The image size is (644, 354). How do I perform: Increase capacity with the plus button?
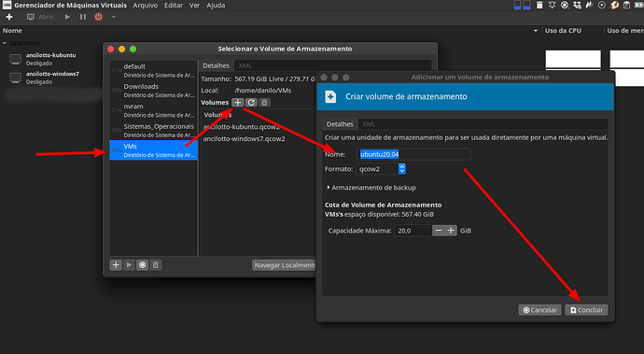451,231
